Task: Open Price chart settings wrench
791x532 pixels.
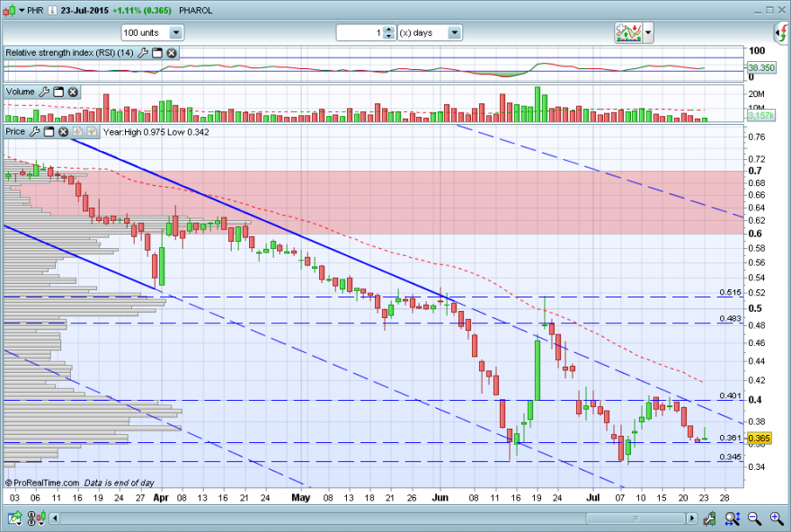Action: [34, 131]
